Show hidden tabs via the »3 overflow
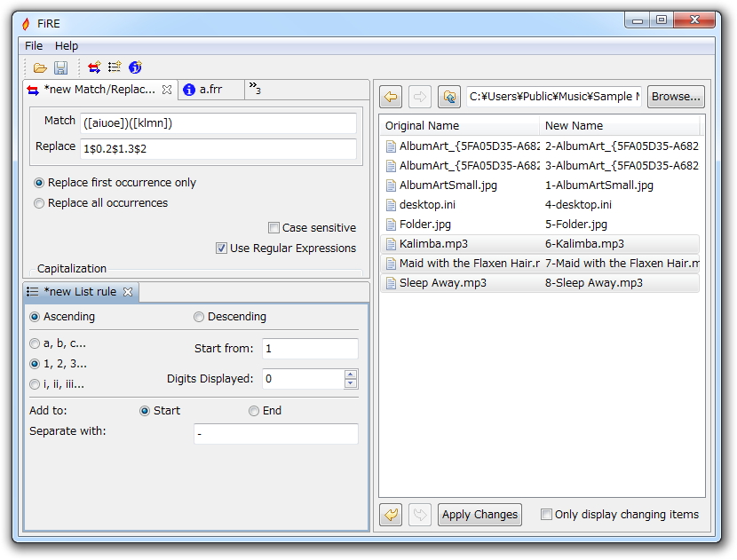The image size is (737, 560). (255, 88)
